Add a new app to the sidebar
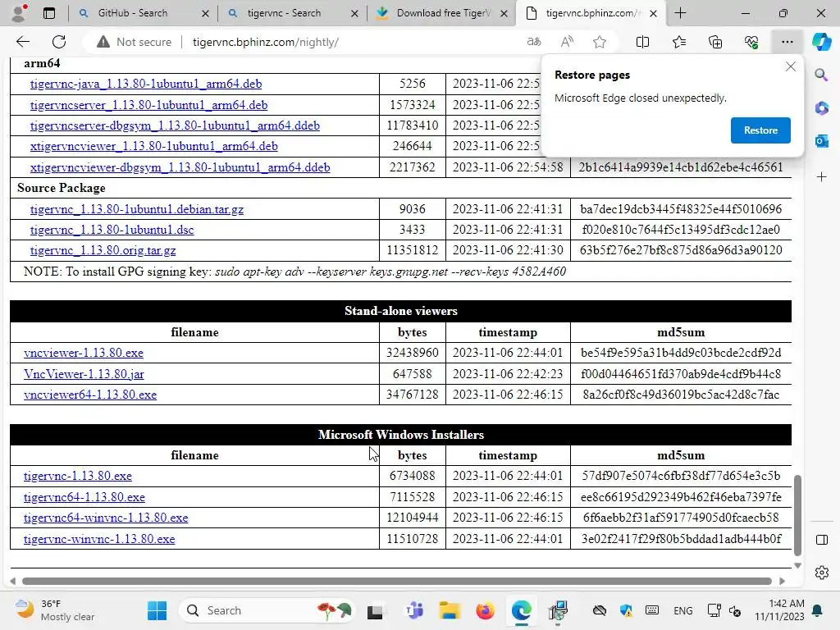The image size is (840, 630). 821,177
